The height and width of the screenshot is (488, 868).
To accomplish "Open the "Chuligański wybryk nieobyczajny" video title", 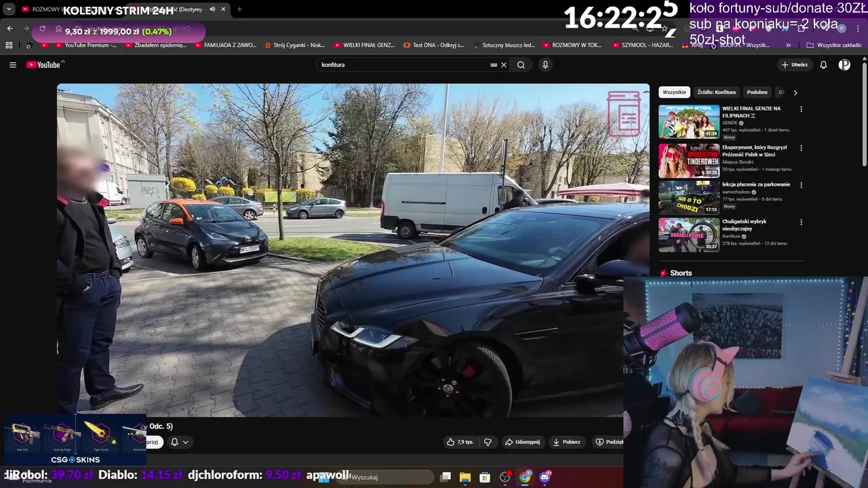I will pyautogui.click(x=745, y=225).
